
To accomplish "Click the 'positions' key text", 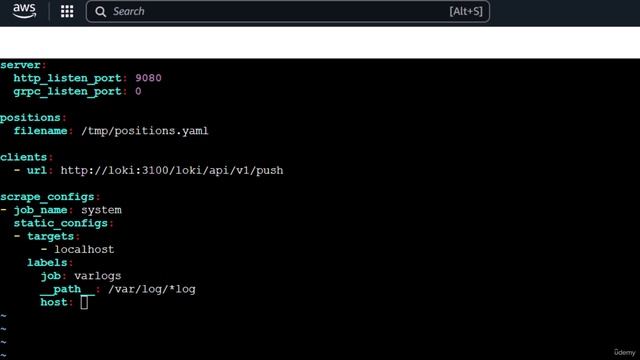I will click(30, 118).
